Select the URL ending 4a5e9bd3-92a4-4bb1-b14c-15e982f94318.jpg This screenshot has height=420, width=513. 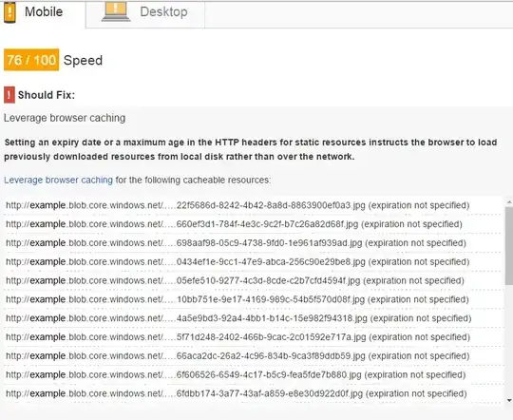pyautogui.click(x=238, y=318)
